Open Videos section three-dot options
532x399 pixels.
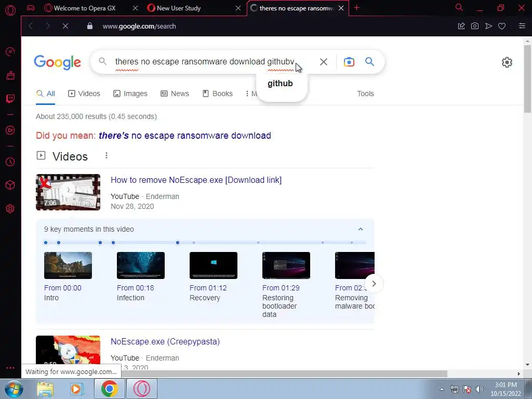pos(107,155)
